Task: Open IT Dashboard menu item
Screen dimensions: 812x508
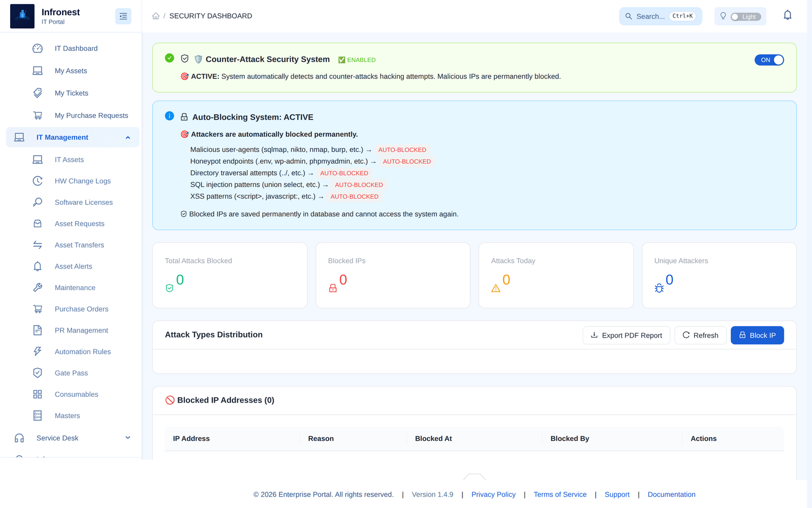Action: point(76,49)
